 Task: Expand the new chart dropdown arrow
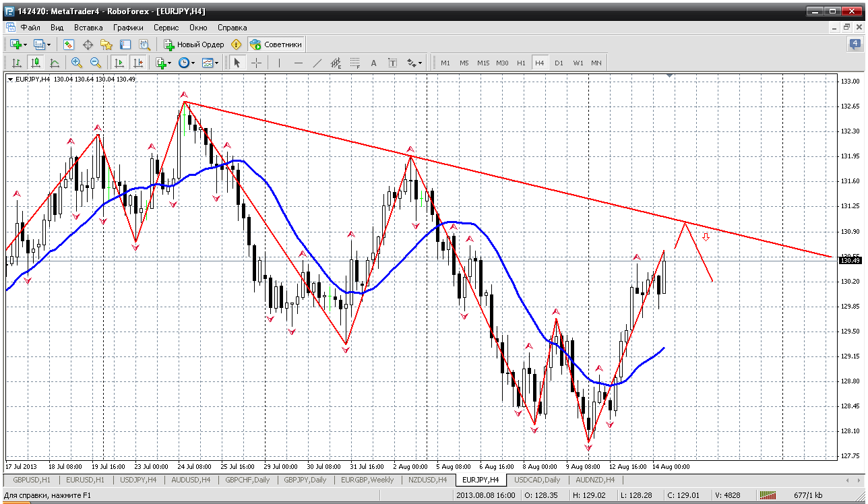coord(25,45)
